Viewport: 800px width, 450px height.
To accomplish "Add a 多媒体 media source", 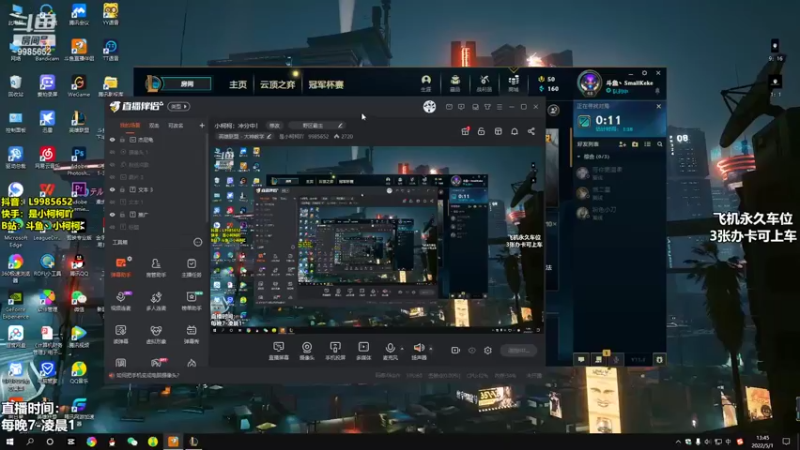I will click(x=363, y=351).
